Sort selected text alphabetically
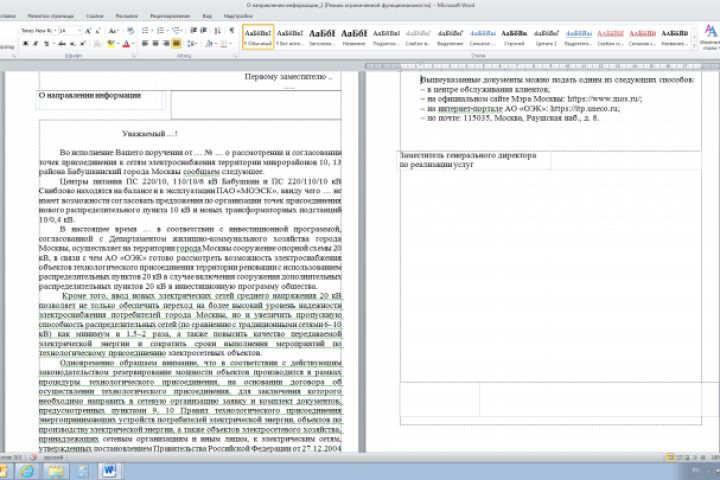 pos(218,31)
